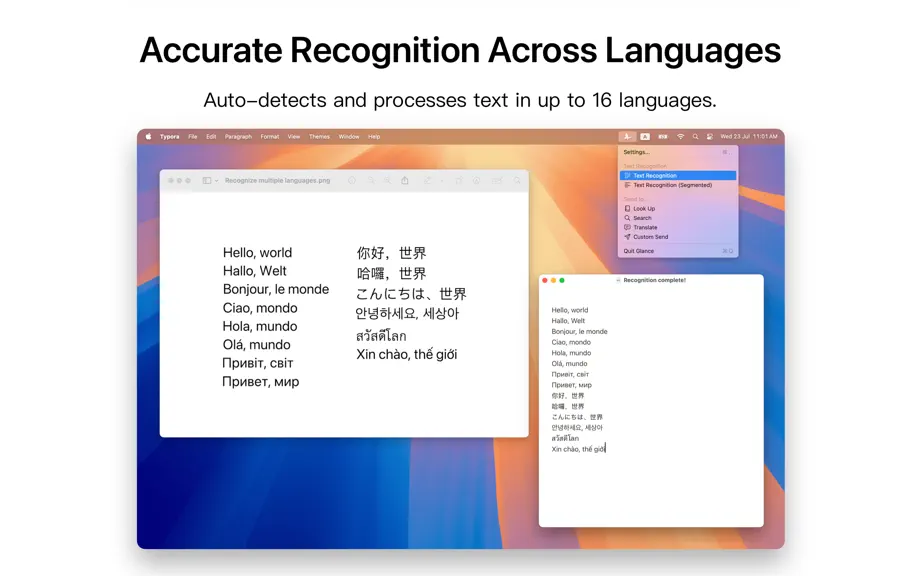
Task: Open the Help menu
Action: point(374,136)
